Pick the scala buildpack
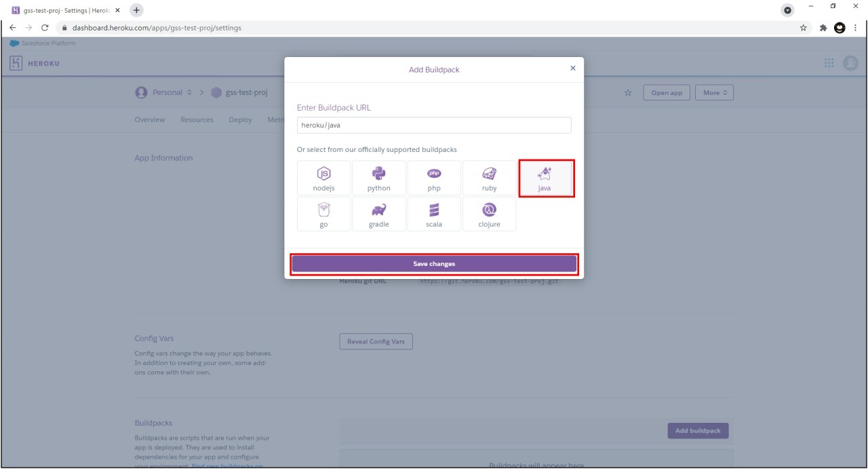 tap(434, 214)
